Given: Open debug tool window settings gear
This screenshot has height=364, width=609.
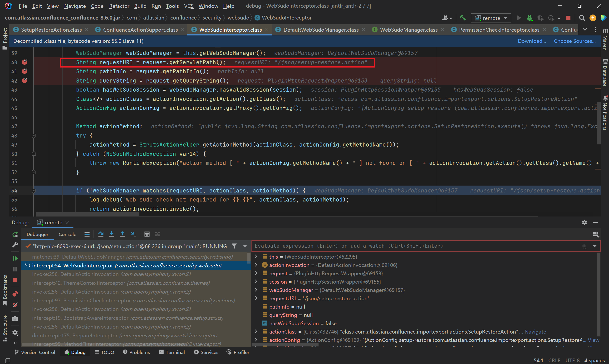Looking at the screenshot, I should [584, 222].
